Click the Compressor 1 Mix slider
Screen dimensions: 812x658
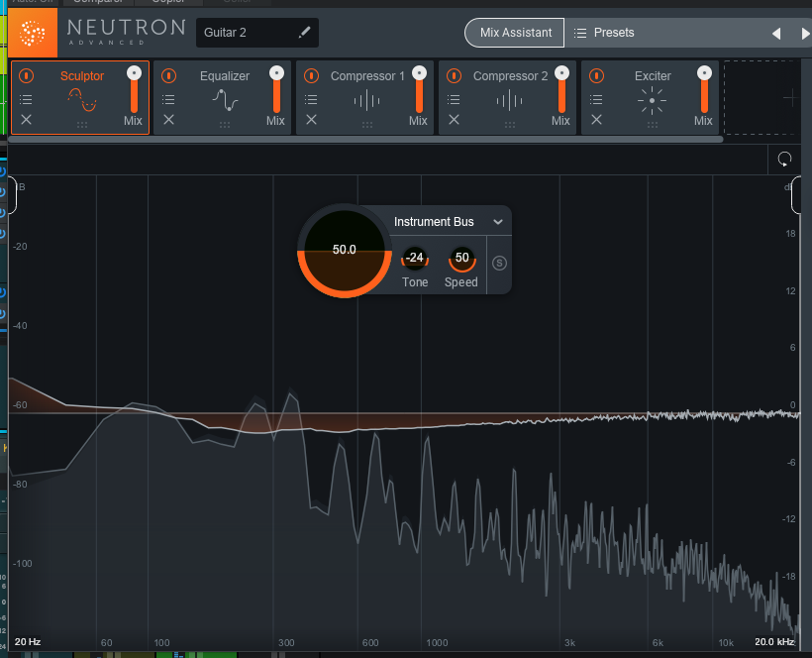click(x=419, y=89)
